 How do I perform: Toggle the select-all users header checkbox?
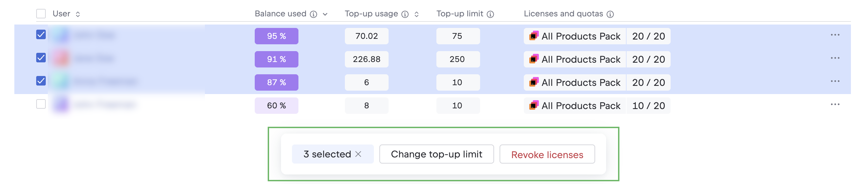41,14
